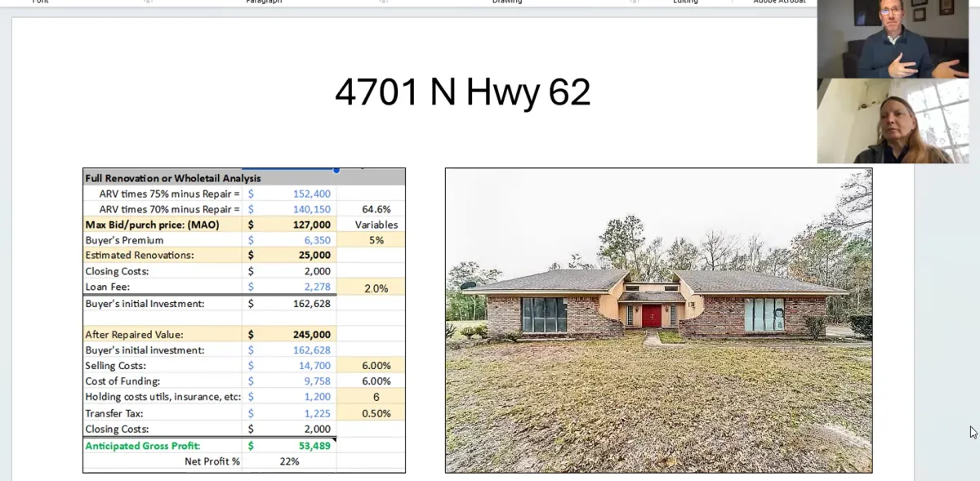Click the black 162,628 investment total

point(312,303)
